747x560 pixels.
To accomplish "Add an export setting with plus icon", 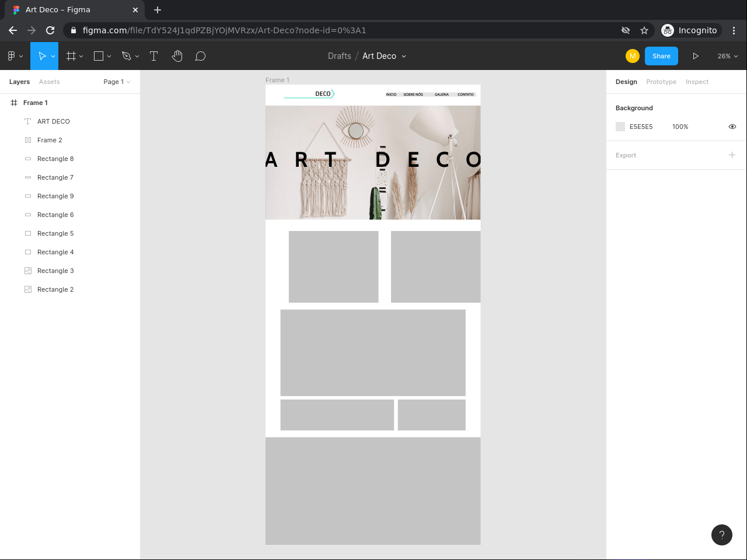I will pyautogui.click(x=732, y=155).
